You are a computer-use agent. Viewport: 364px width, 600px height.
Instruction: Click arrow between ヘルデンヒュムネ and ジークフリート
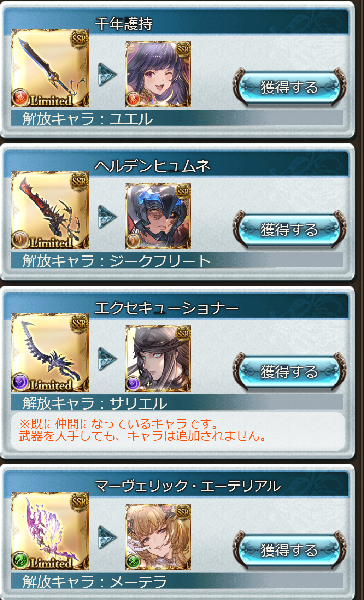click(x=107, y=217)
